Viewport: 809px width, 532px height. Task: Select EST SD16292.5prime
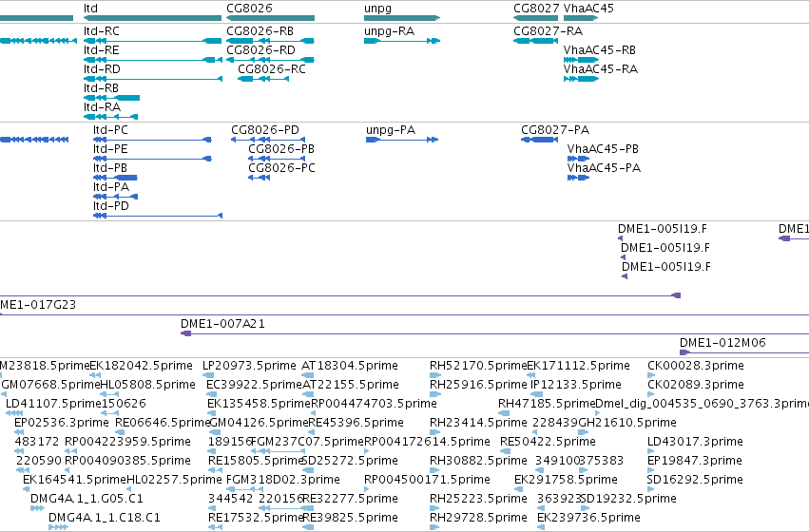click(695, 480)
